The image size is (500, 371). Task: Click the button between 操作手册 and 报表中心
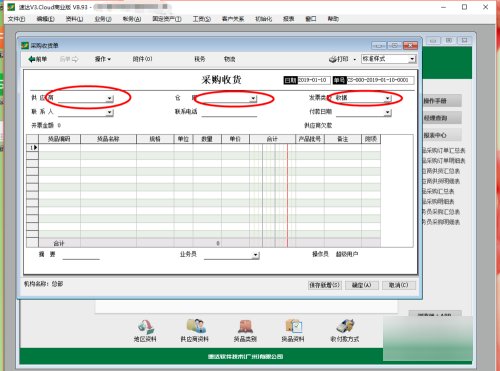[x=442, y=118]
